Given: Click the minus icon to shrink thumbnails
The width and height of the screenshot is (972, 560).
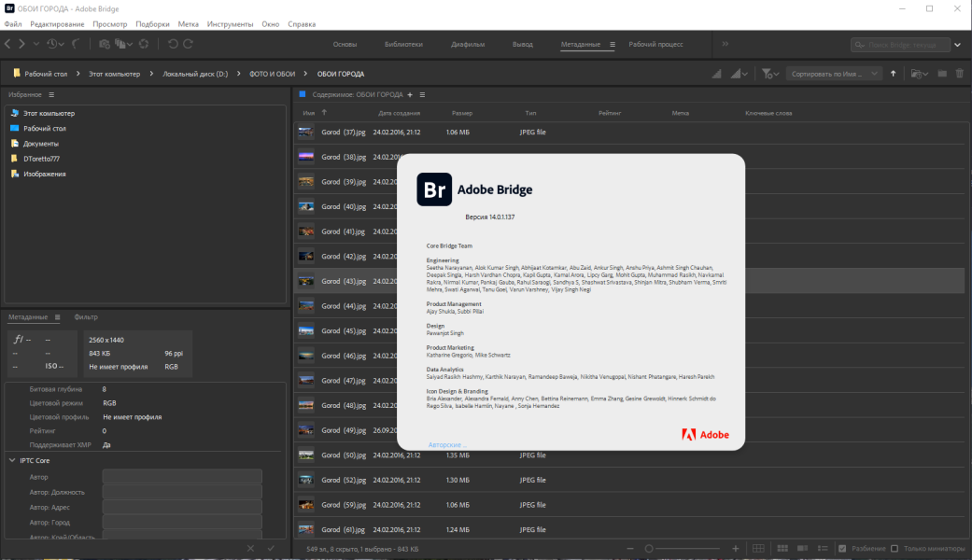Looking at the screenshot, I should point(630,549).
